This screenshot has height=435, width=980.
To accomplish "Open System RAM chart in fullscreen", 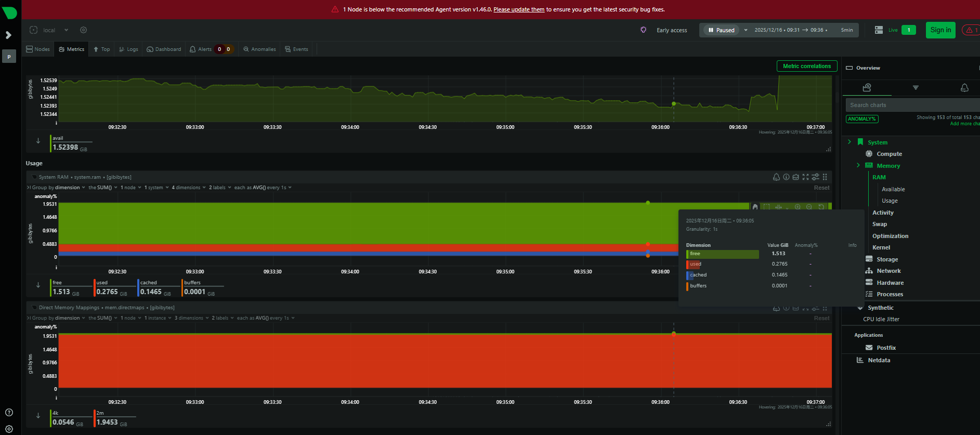I will pos(805,177).
